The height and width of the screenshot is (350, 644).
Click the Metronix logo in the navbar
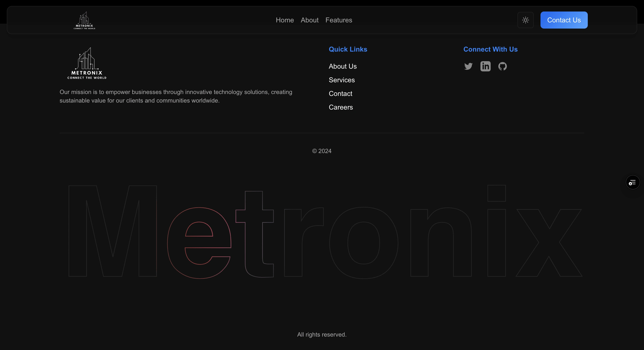pyautogui.click(x=84, y=20)
